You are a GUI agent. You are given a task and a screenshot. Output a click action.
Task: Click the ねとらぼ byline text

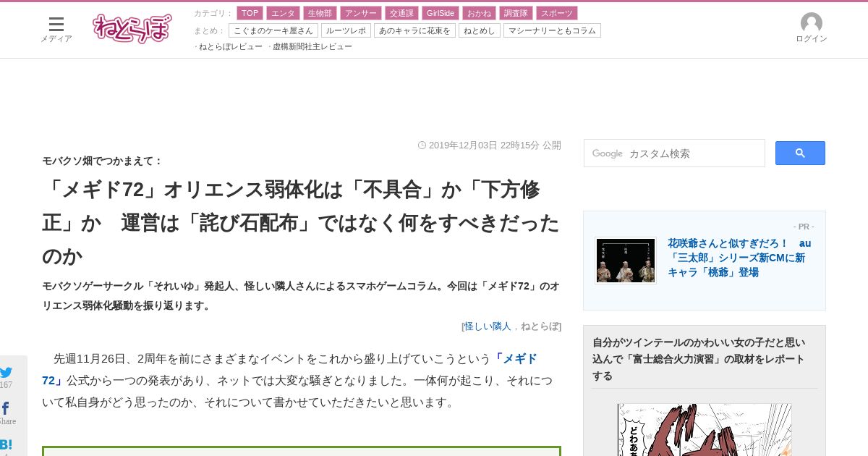540,326
